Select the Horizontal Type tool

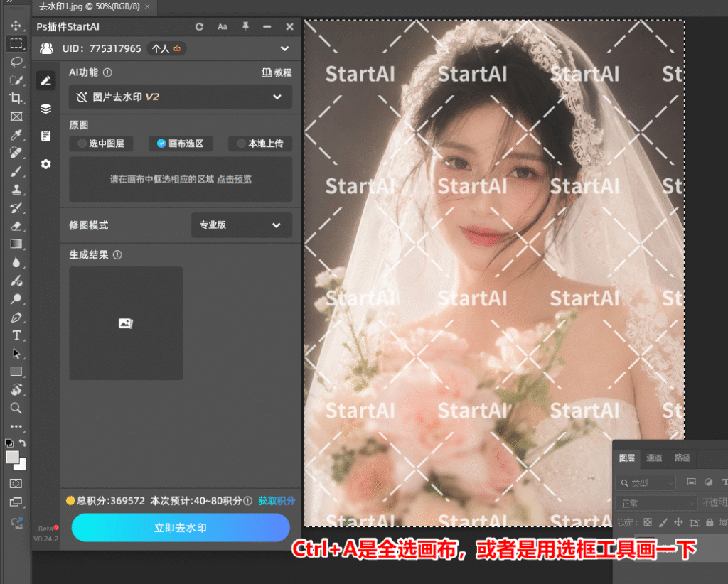16,335
